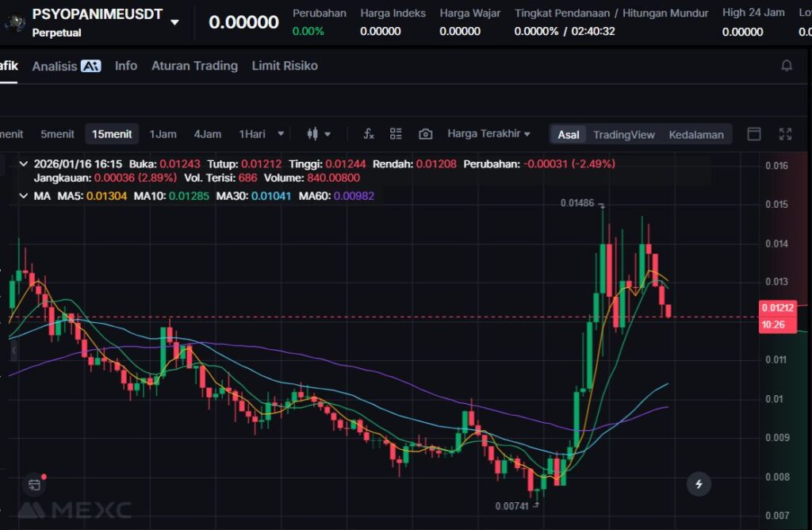
Task: Switch chart view to Kedalaman
Action: click(695, 134)
